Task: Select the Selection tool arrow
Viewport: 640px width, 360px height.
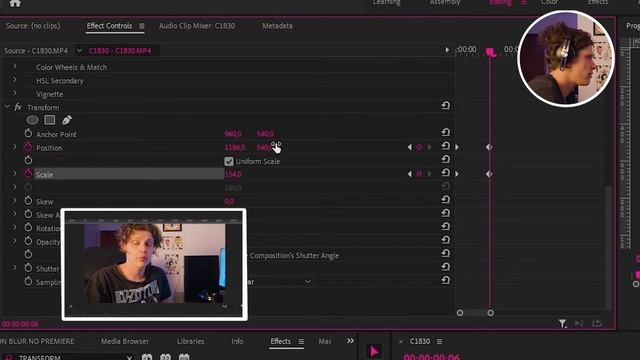Action: point(374,351)
